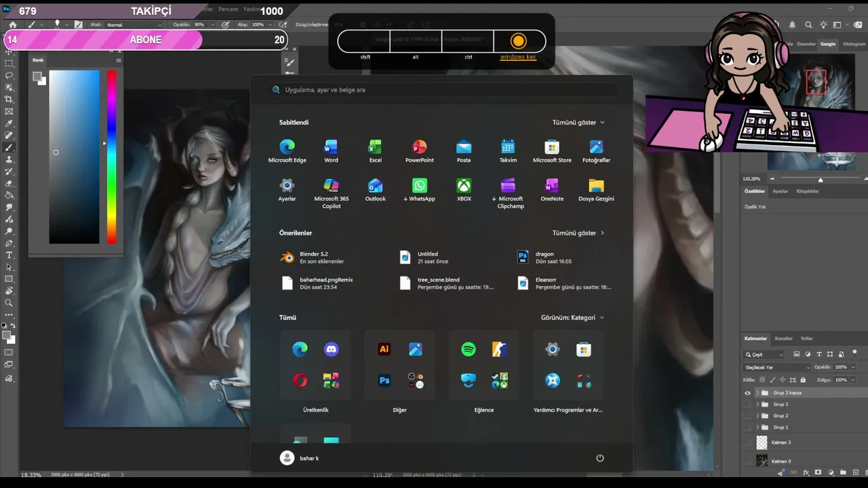
Task: Show the Grup 3 layer group
Action: 748,405
